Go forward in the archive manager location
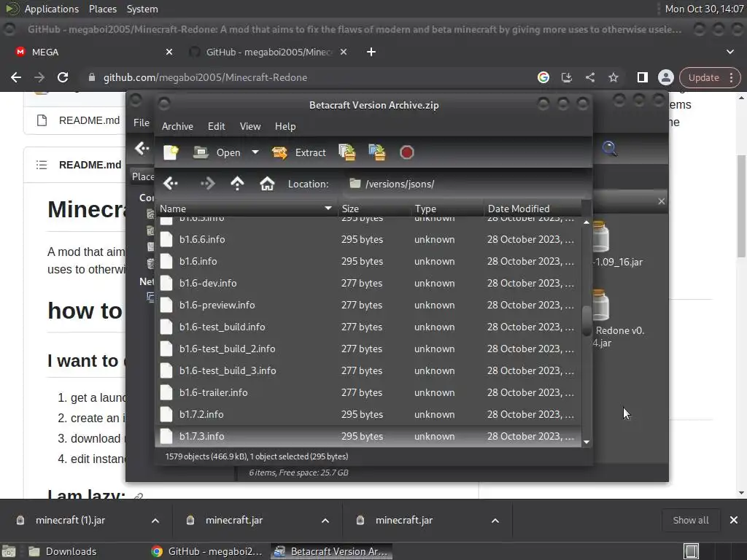This screenshot has width=747, height=560. (207, 183)
